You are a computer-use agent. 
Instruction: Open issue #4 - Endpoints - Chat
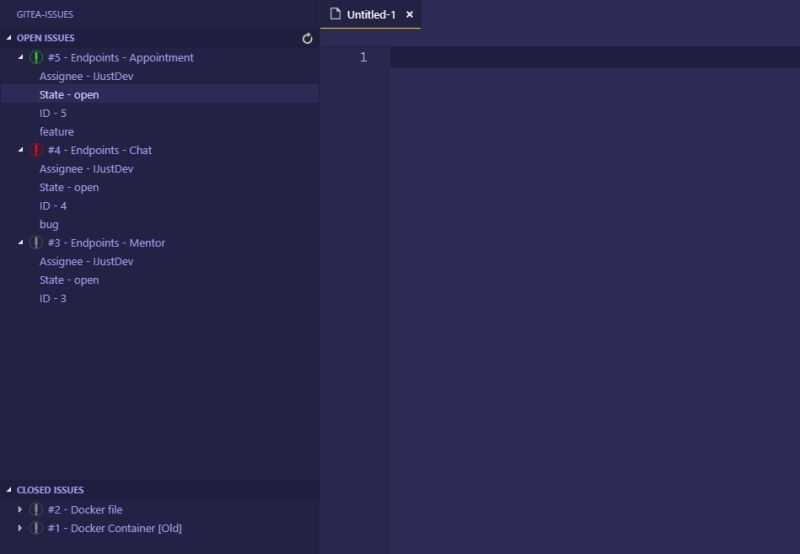99,150
